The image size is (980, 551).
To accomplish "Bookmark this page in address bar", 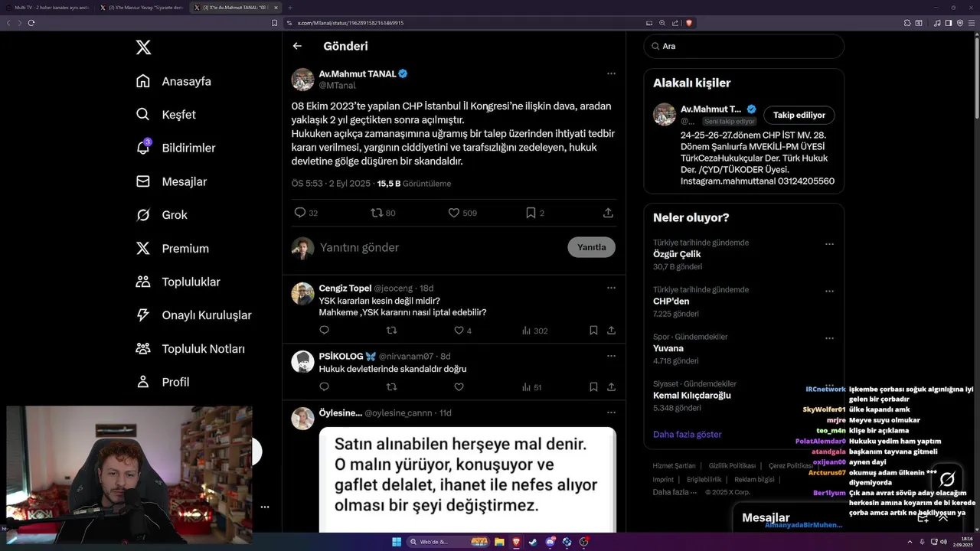I will [x=274, y=23].
